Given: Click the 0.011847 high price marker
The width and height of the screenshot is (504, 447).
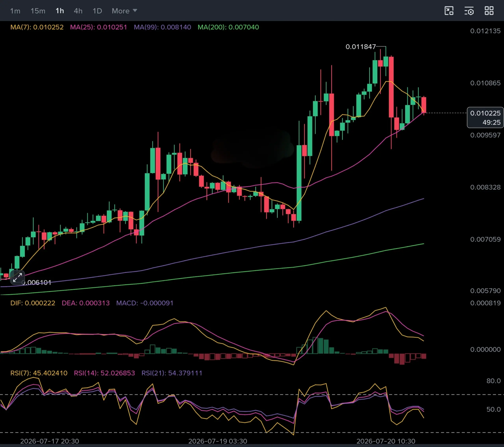Looking at the screenshot, I should 360,47.
